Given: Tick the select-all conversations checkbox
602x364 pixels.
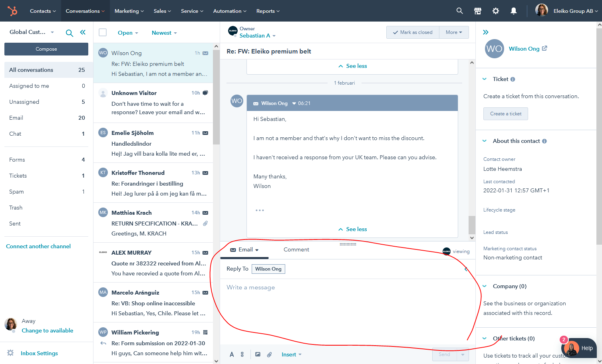Looking at the screenshot, I should [103, 32].
